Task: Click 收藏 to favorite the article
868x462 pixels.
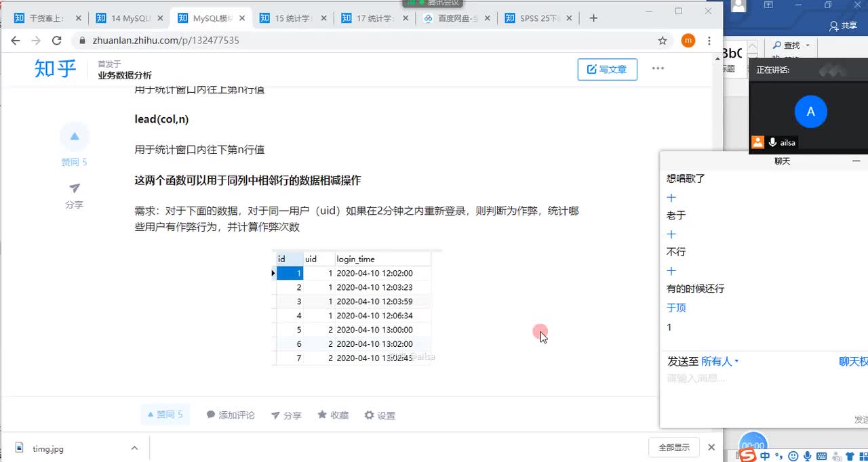Action: point(333,415)
